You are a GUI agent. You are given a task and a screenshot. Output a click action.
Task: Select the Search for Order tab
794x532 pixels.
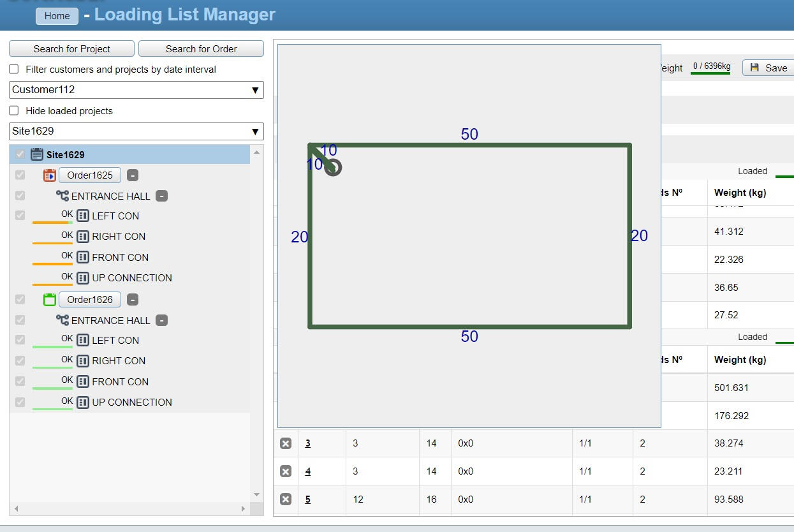click(x=201, y=49)
